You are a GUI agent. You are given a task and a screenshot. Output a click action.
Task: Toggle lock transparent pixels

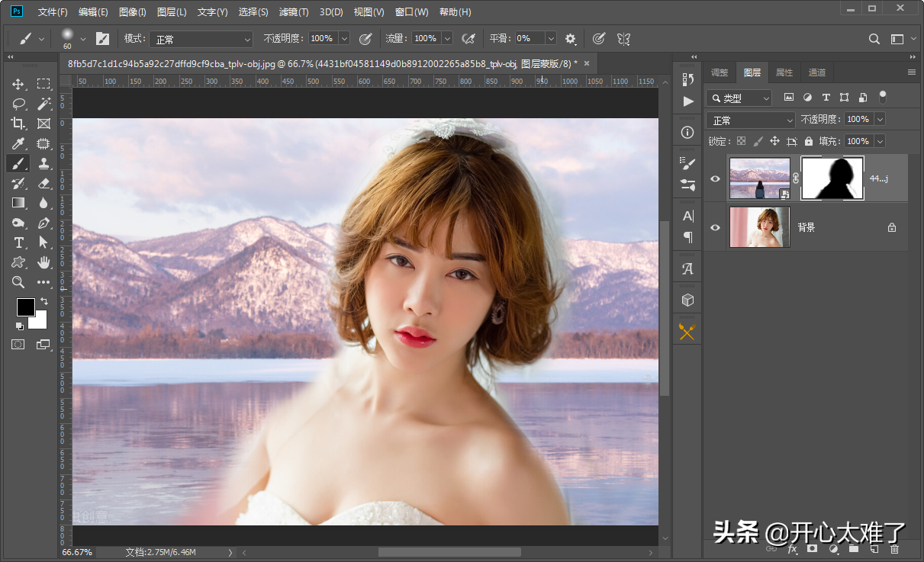(x=740, y=141)
